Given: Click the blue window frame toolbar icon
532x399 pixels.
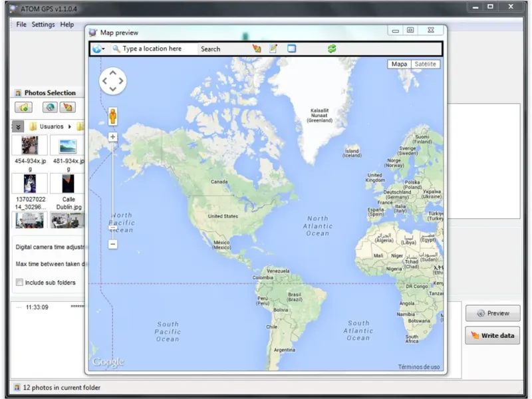Looking at the screenshot, I should [291, 49].
